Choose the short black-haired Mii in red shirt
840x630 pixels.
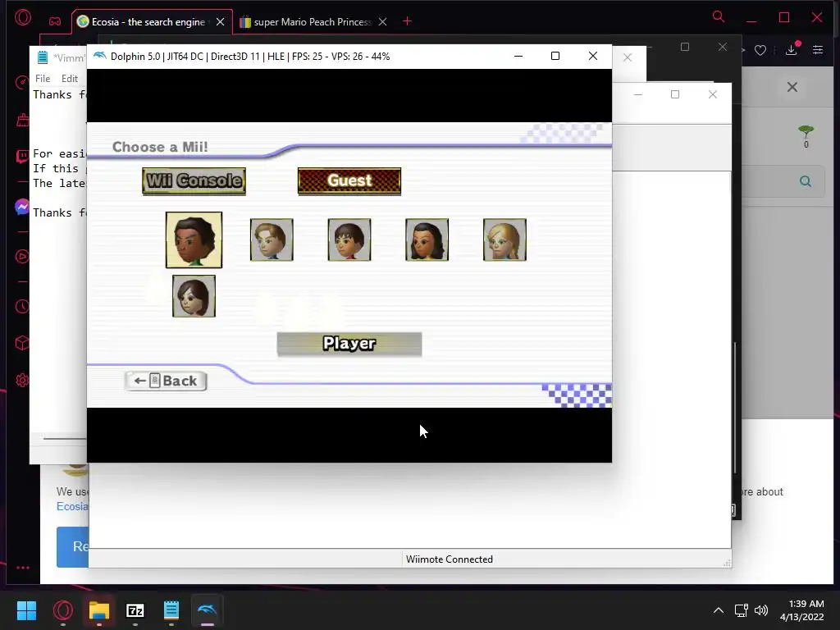click(349, 240)
